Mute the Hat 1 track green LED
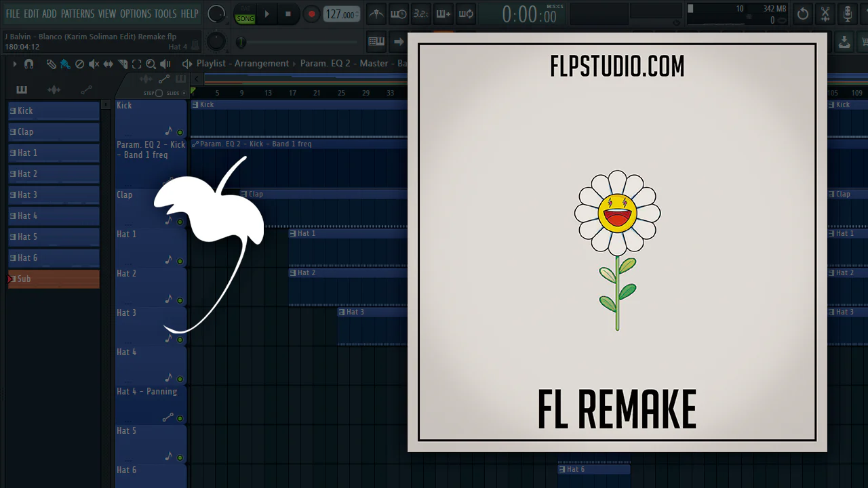Image resolution: width=868 pixels, height=488 pixels. pos(180,261)
